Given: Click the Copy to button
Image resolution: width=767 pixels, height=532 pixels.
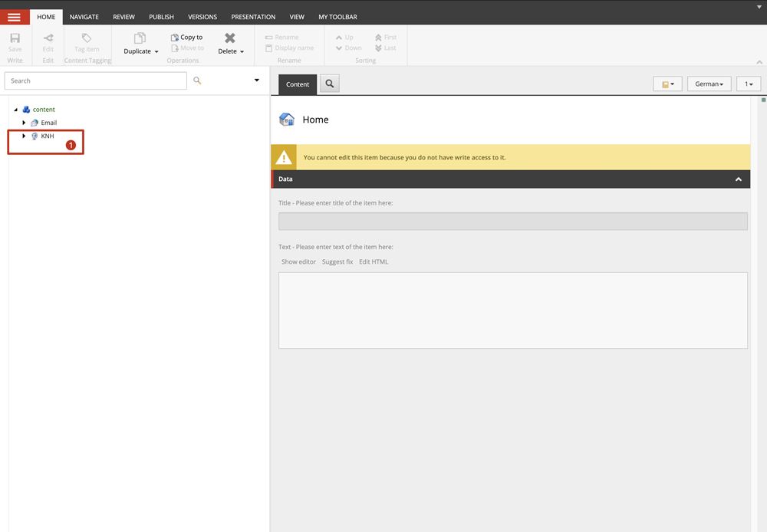Looking at the screenshot, I should click(x=186, y=37).
